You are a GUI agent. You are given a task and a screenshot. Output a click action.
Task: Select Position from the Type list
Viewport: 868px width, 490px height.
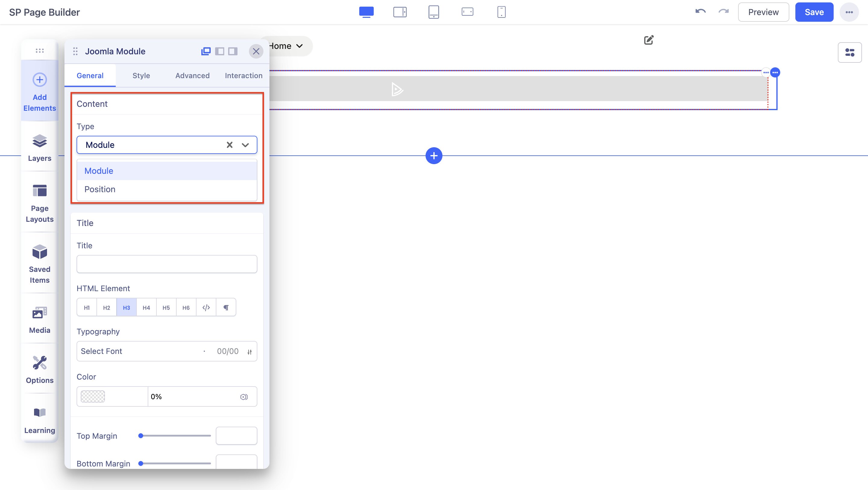tap(100, 189)
